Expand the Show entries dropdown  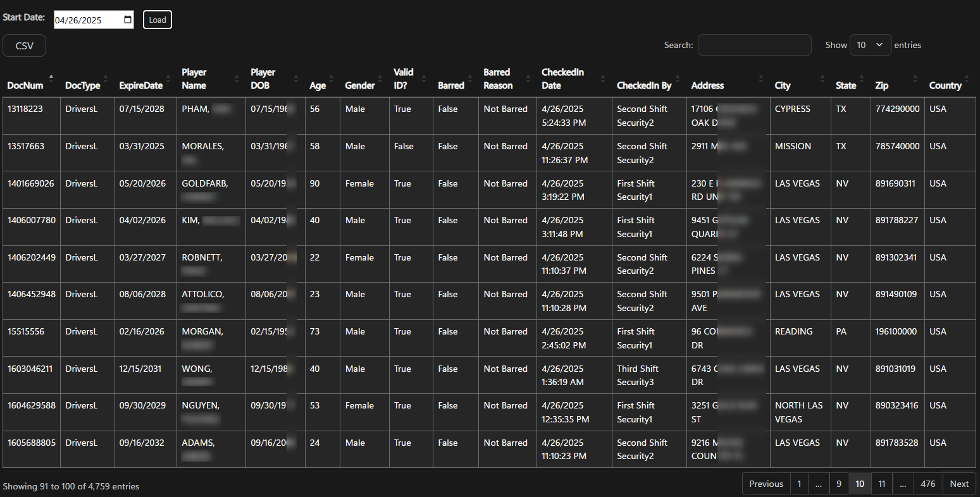(x=871, y=45)
